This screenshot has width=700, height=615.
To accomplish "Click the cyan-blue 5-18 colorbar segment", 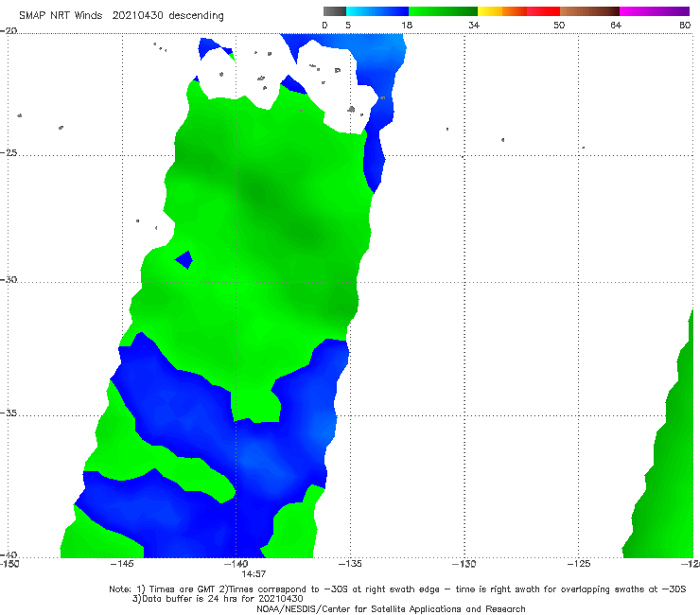I will tap(377, 11).
